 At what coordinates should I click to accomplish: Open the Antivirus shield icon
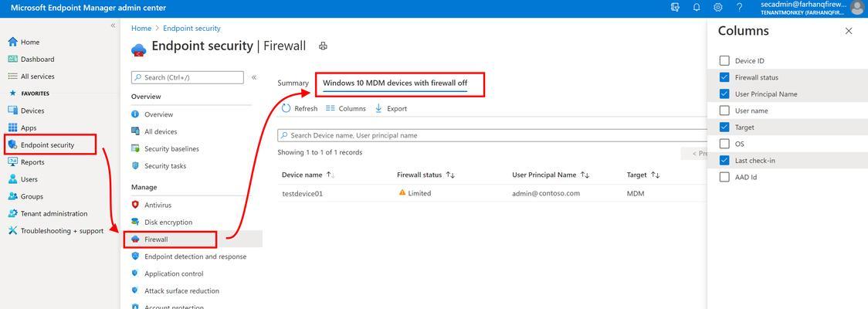coord(135,205)
